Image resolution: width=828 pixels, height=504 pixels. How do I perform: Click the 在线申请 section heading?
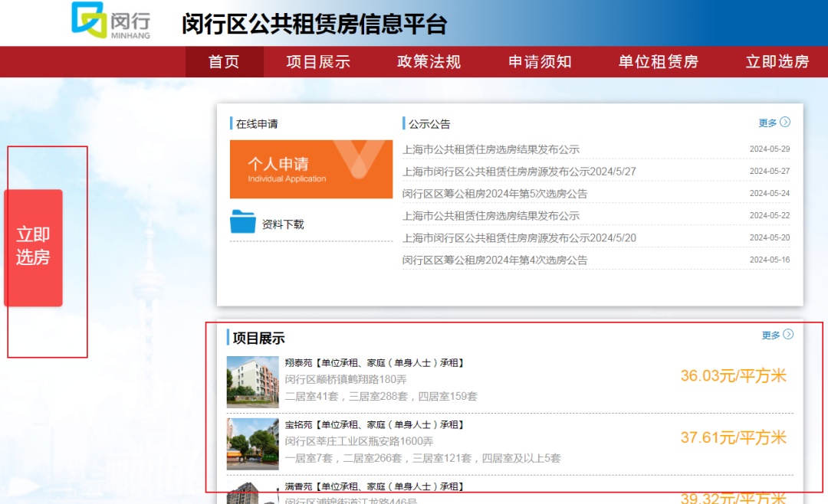pos(257,124)
